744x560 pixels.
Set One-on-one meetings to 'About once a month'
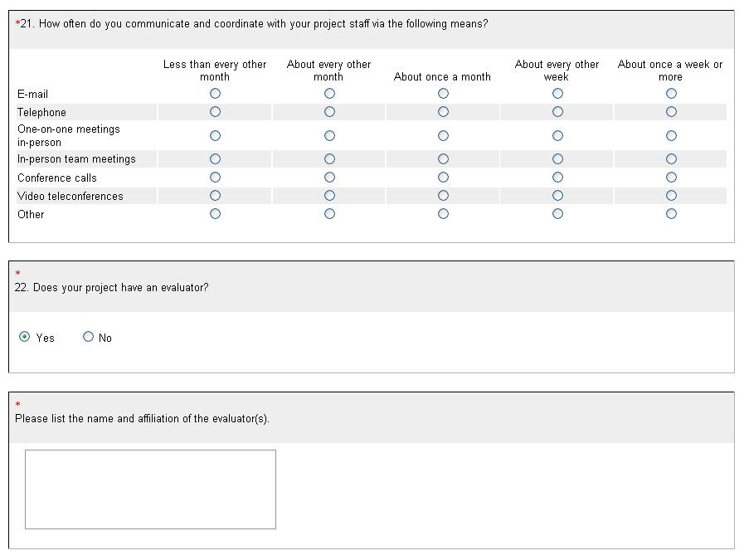click(443, 135)
